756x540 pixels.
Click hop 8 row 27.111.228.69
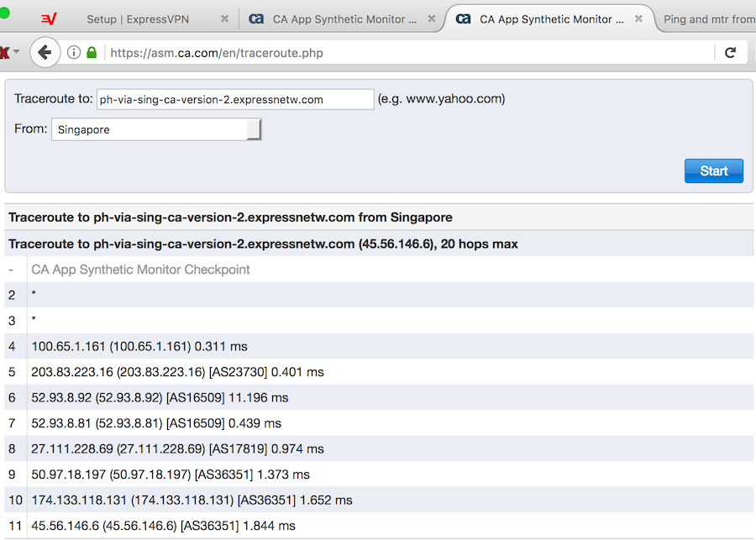pyautogui.click(x=379, y=448)
